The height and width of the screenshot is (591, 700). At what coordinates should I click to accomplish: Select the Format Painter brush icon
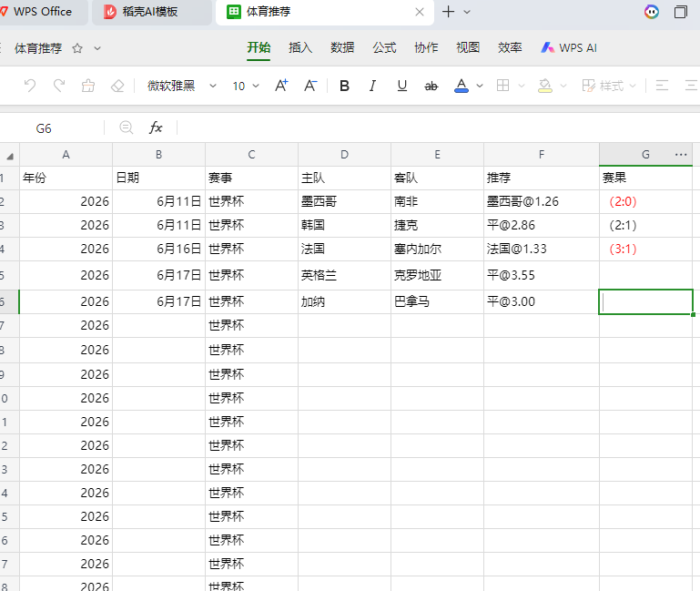88,86
